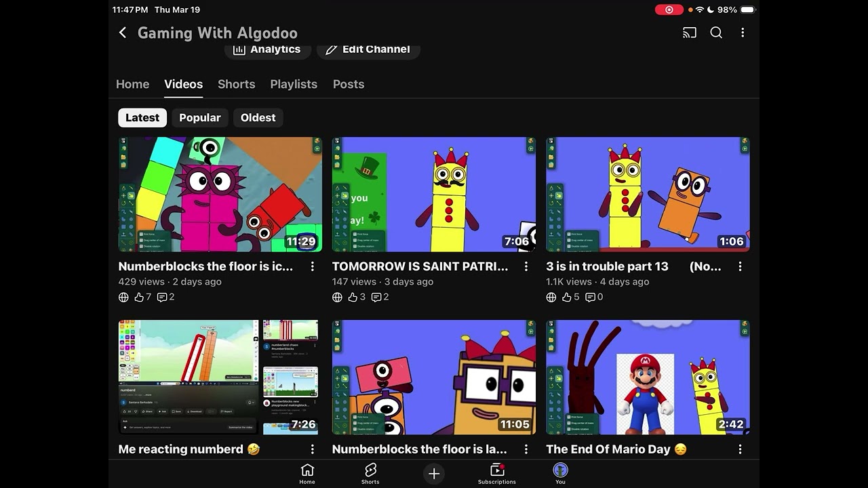
Task: Switch to the Posts tab
Action: tap(349, 84)
